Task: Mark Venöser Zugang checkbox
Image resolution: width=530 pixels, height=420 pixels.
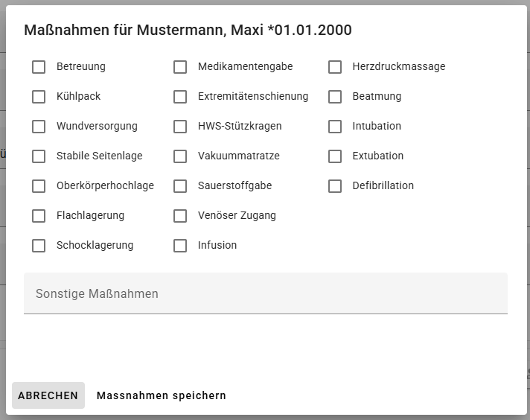Action: [x=180, y=216]
